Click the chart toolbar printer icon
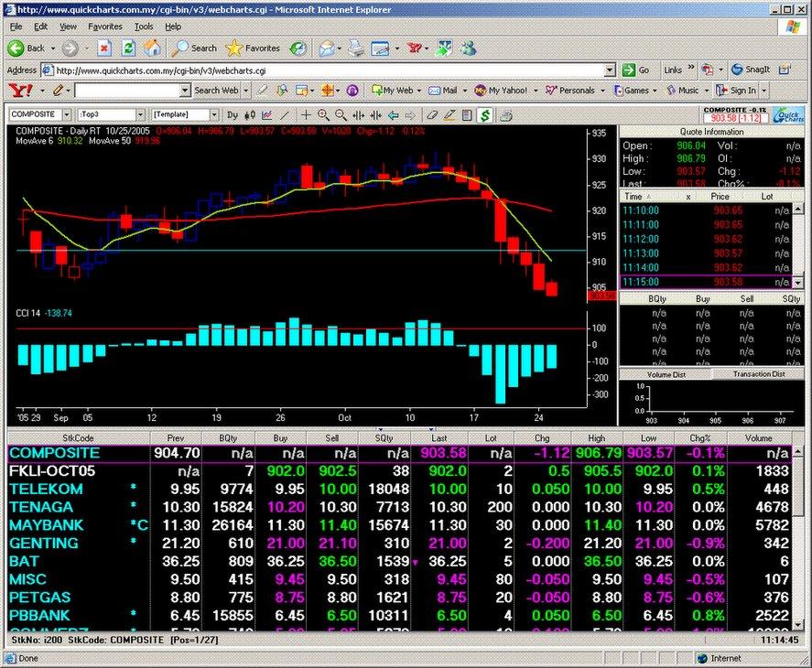This screenshot has width=812, height=668. (x=506, y=115)
